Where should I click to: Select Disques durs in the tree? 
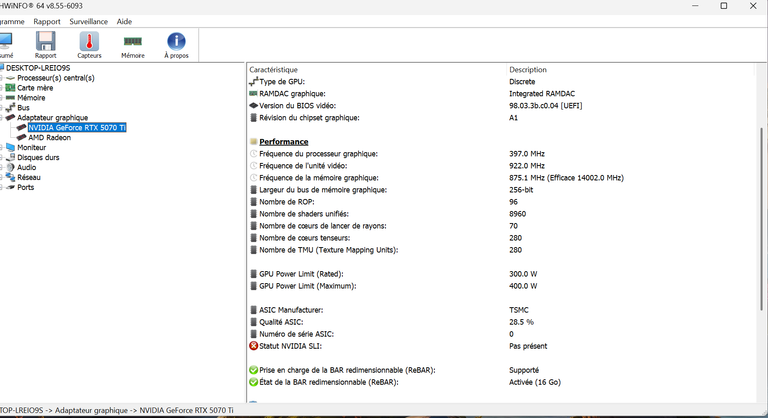38,157
